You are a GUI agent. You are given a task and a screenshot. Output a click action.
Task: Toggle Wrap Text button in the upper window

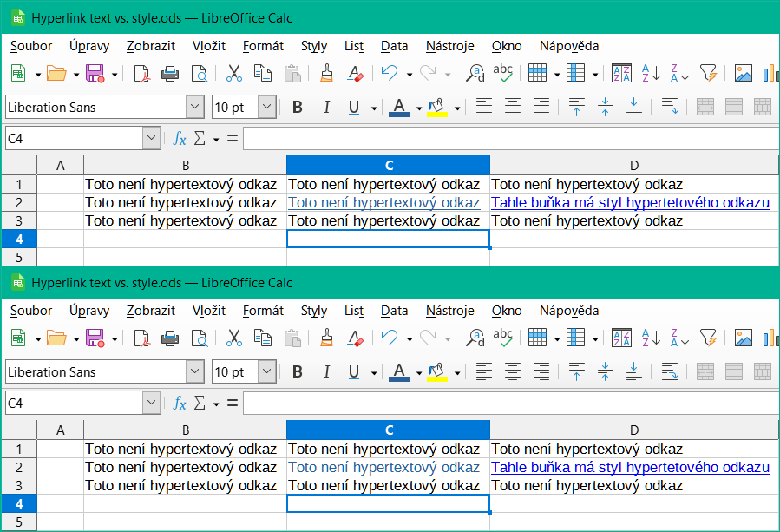click(x=669, y=108)
